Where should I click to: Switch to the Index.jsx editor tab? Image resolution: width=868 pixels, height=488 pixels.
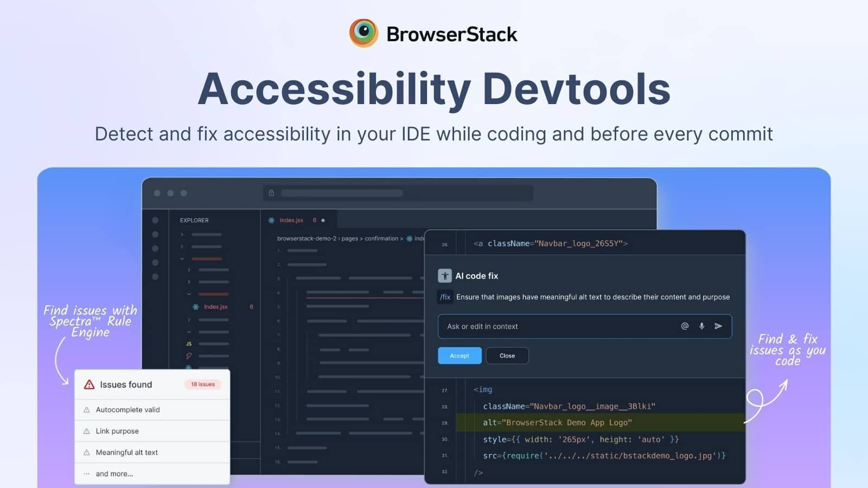(290, 220)
